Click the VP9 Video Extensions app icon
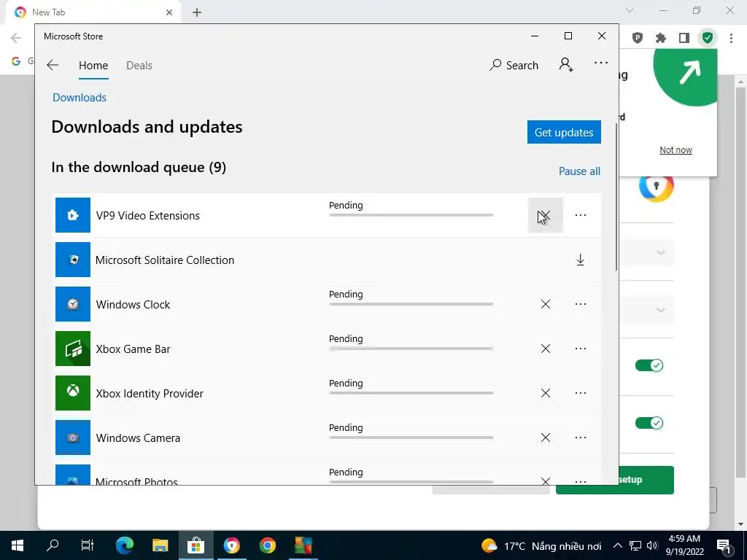 pyautogui.click(x=73, y=215)
